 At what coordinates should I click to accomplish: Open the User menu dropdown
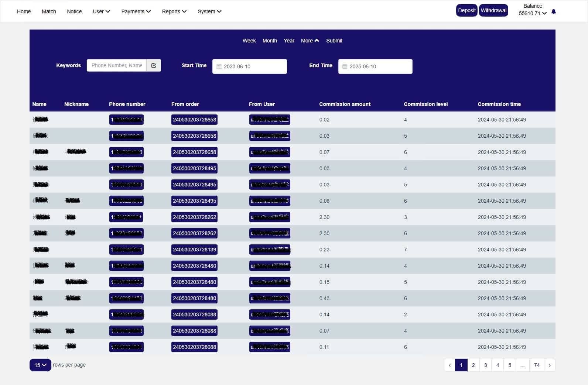(x=101, y=11)
